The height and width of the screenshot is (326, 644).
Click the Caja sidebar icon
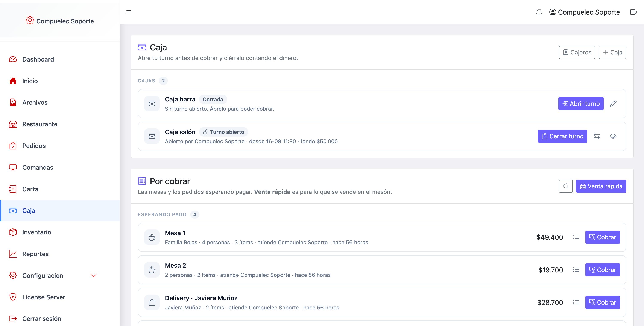(x=13, y=211)
